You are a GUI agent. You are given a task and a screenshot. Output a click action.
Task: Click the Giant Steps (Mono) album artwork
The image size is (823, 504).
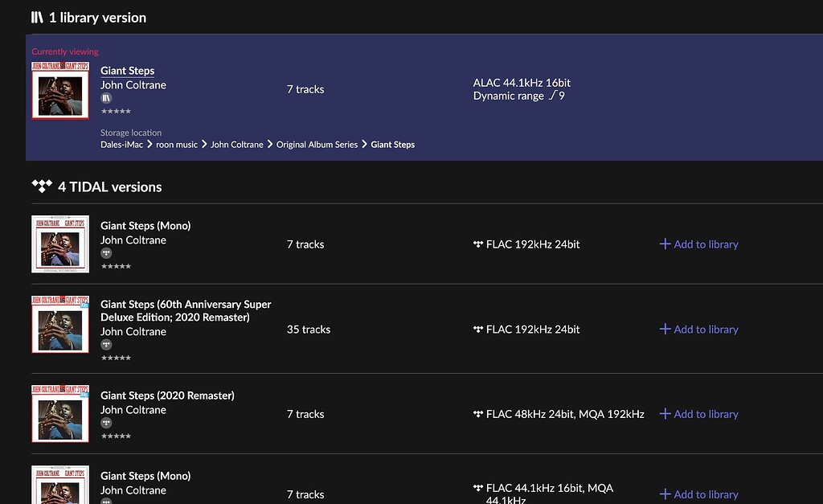60,245
